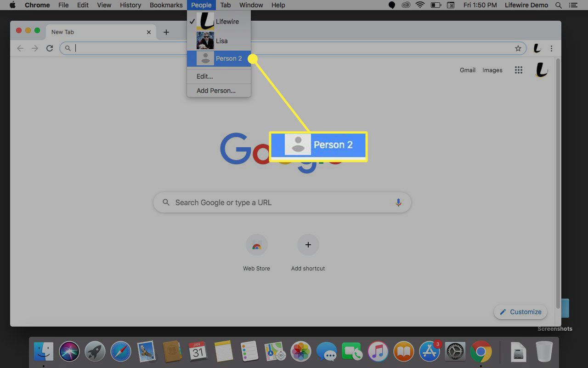
Task: Click the Search Google or type a URL box
Action: click(x=282, y=202)
